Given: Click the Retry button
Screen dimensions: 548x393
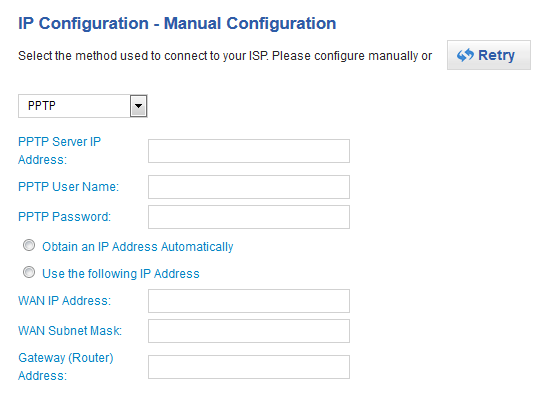Looking at the screenshot, I should pos(489,55).
